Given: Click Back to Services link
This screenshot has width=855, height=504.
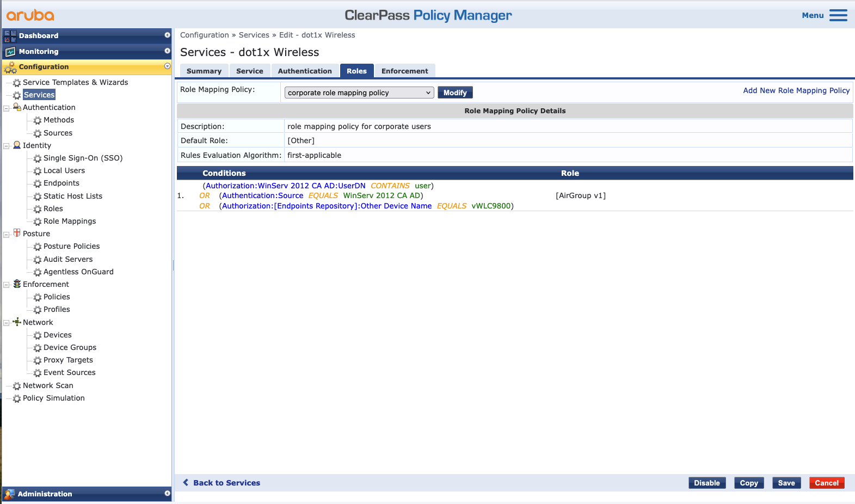Looking at the screenshot, I should click(227, 483).
